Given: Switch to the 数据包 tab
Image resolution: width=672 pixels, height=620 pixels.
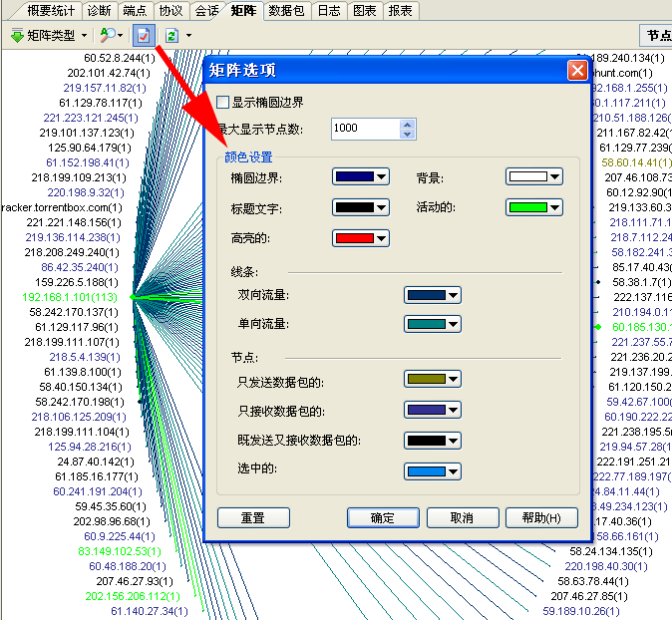Looking at the screenshot, I should pyautogui.click(x=286, y=11).
